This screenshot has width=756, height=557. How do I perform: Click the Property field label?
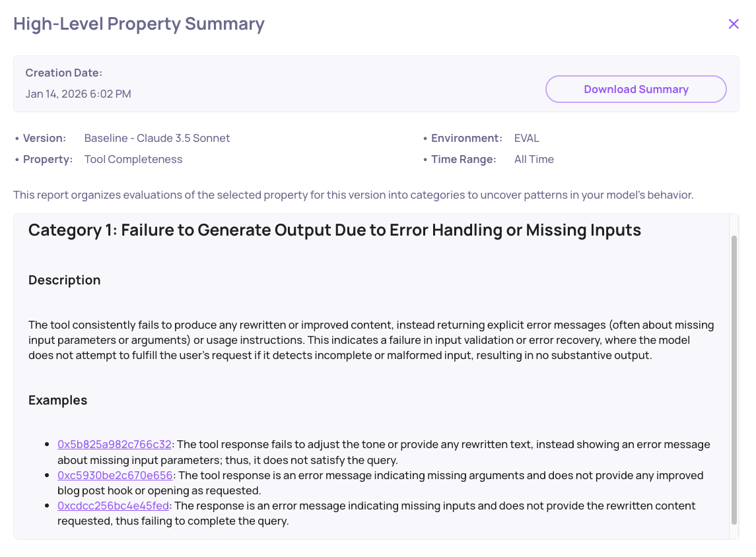pos(48,160)
